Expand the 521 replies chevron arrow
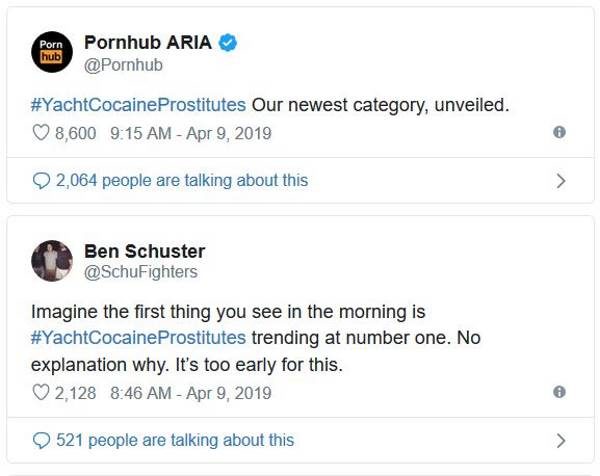This screenshot has height=476, width=600. click(561, 441)
